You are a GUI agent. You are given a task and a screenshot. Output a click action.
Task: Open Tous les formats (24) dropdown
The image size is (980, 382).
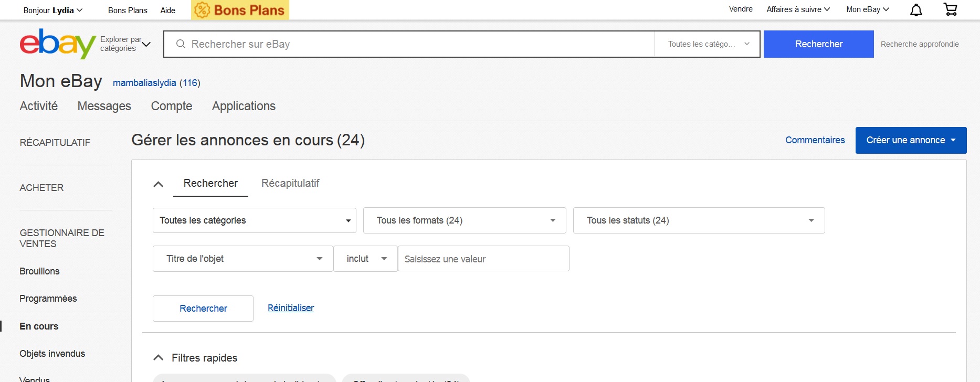tap(465, 220)
